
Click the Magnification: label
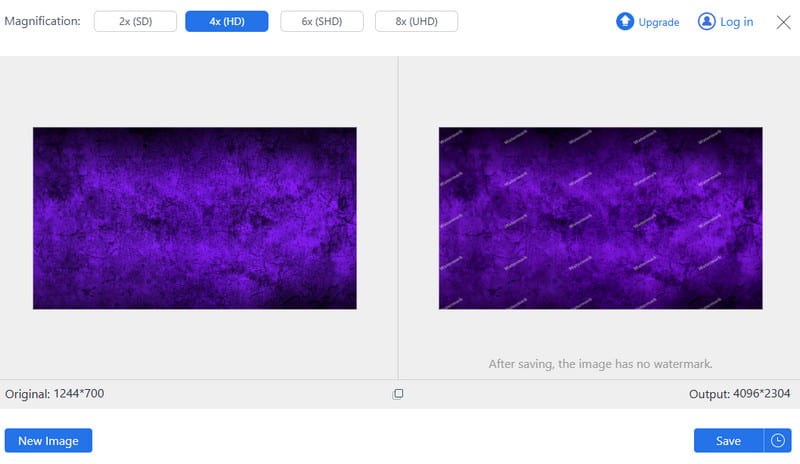pyautogui.click(x=42, y=21)
